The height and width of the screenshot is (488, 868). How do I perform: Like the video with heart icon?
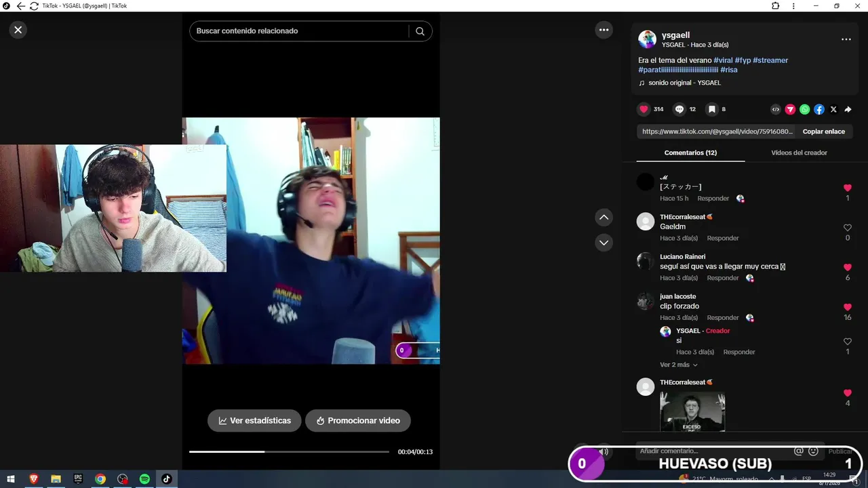pos(644,109)
